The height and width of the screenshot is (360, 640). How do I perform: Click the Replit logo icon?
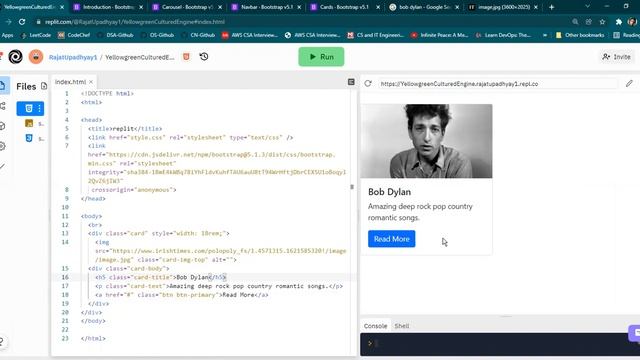click(x=16, y=57)
